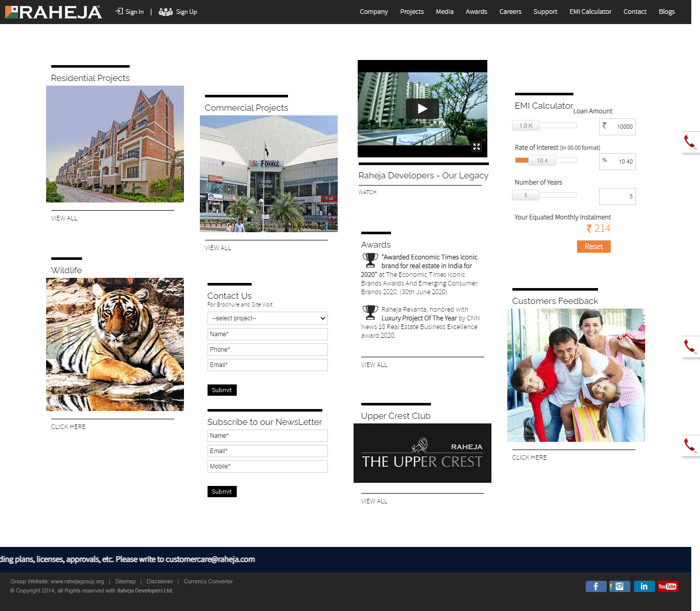
Task: Open the Instagram icon in footer
Action: coord(620,586)
